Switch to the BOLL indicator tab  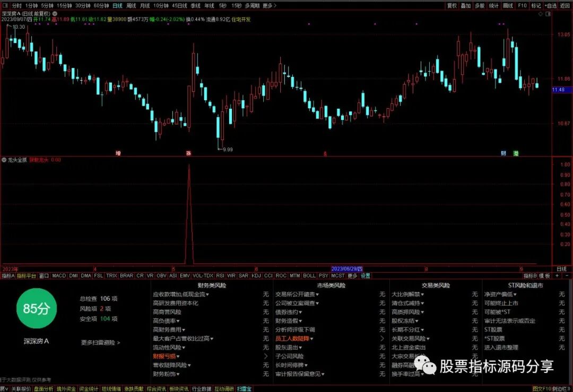pos(309,275)
